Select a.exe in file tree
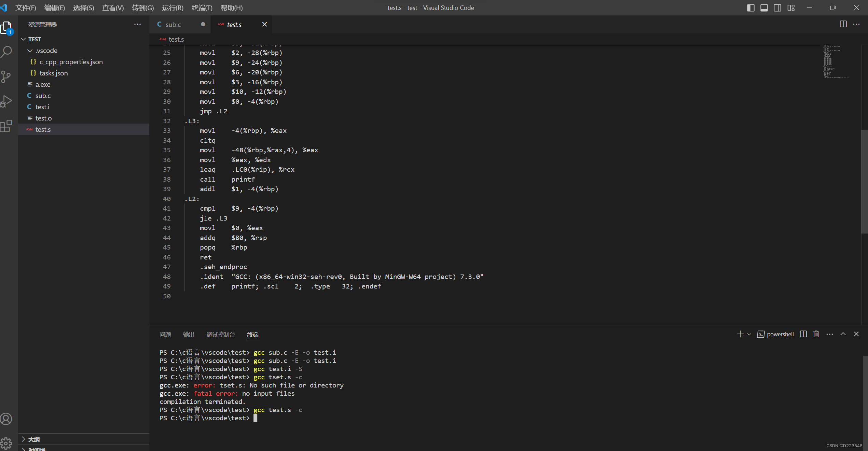The image size is (868, 451). (x=84, y=84)
